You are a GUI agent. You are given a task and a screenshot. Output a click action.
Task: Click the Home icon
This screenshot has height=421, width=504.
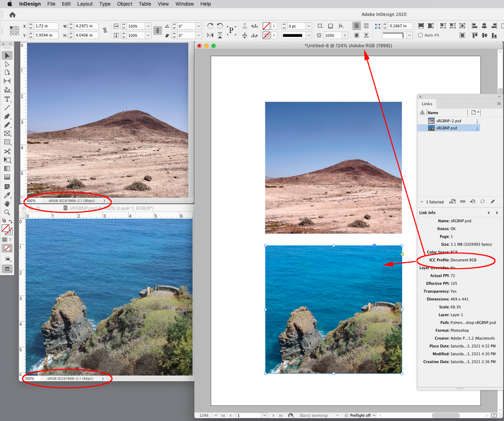click(x=12, y=15)
